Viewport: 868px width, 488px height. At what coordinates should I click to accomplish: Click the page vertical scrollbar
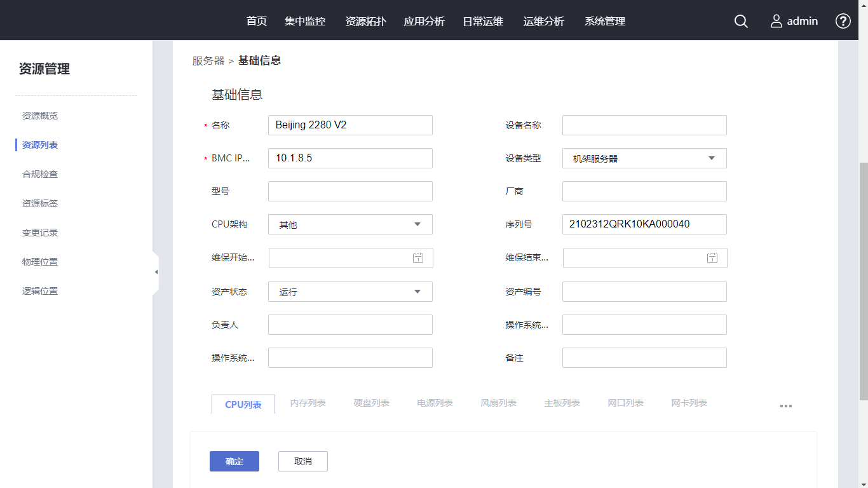click(863, 280)
